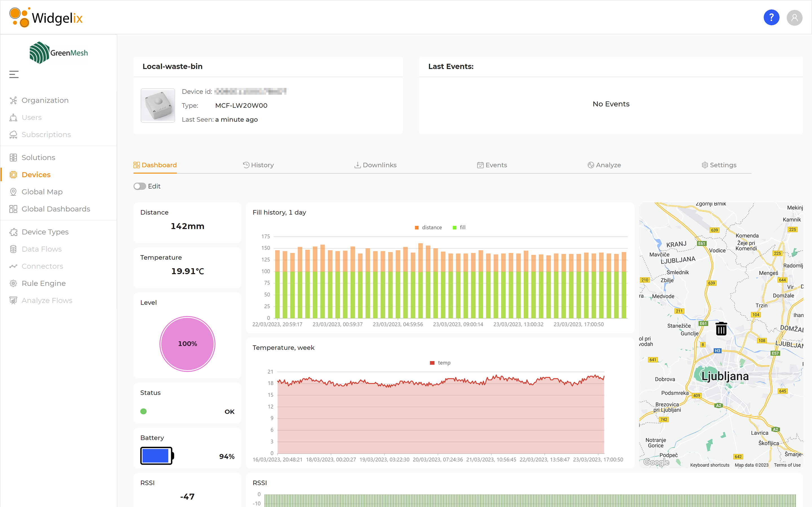812x507 pixels.
Task: Click the help question mark icon
Action: [771, 17]
